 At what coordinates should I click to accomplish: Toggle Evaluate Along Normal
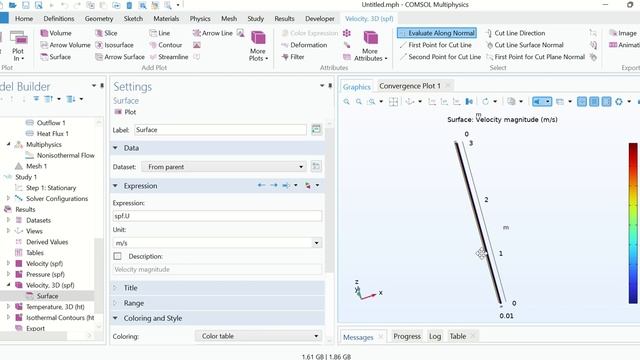pos(437,33)
